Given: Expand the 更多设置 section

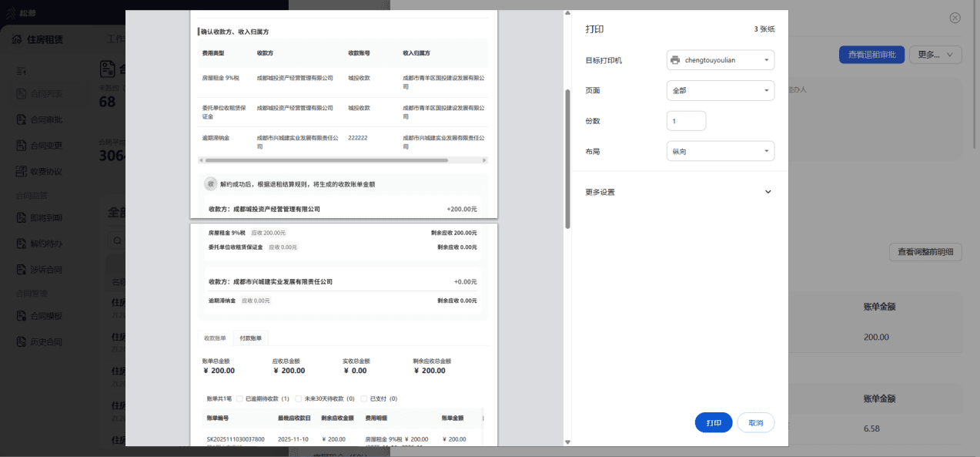Looking at the screenshot, I should [678, 192].
